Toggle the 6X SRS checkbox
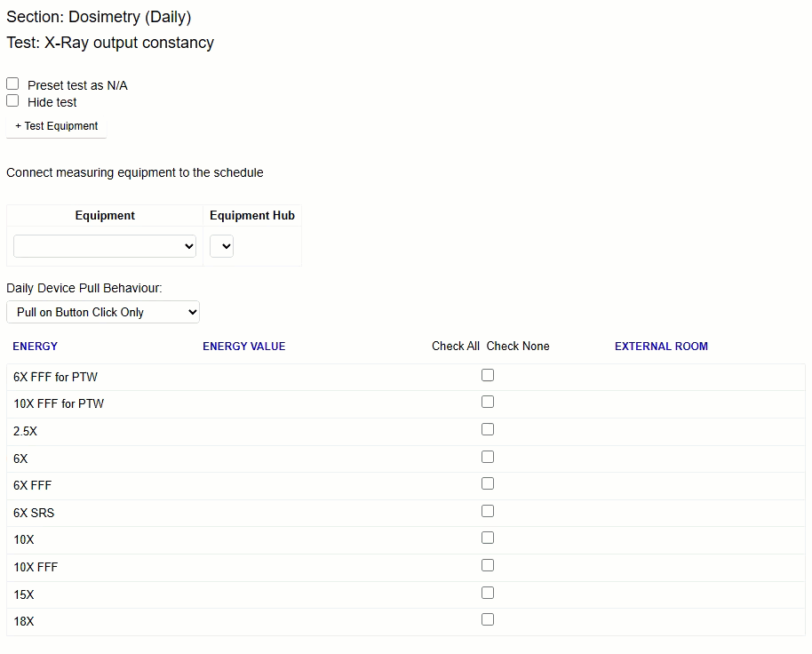812x654 pixels. click(488, 512)
